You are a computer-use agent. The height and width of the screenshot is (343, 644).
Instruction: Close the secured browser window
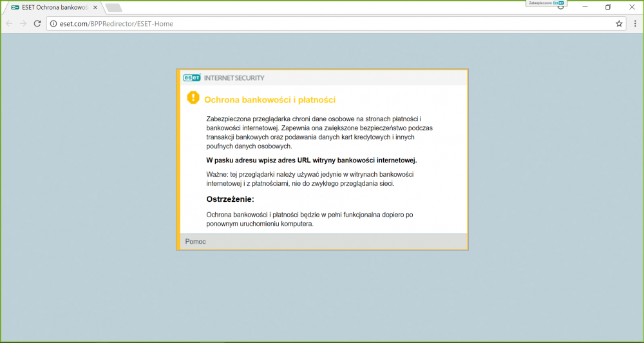[x=632, y=7]
